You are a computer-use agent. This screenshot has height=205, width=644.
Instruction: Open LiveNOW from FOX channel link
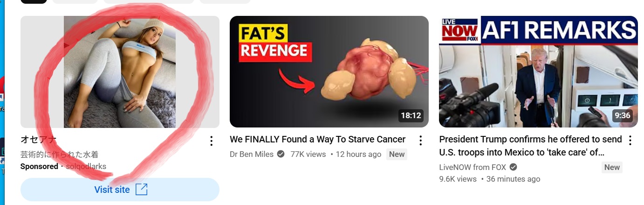click(473, 167)
